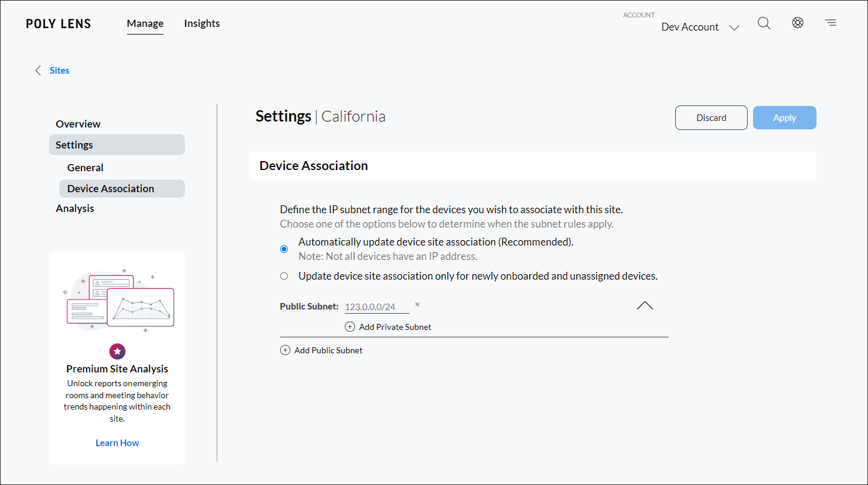Click the back chevron beside Sites
The height and width of the screenshot is (485, 868).
point(38,71)
